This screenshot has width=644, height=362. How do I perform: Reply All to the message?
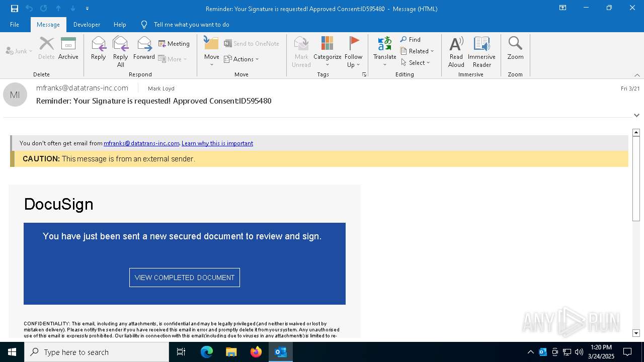pos(120,52)
